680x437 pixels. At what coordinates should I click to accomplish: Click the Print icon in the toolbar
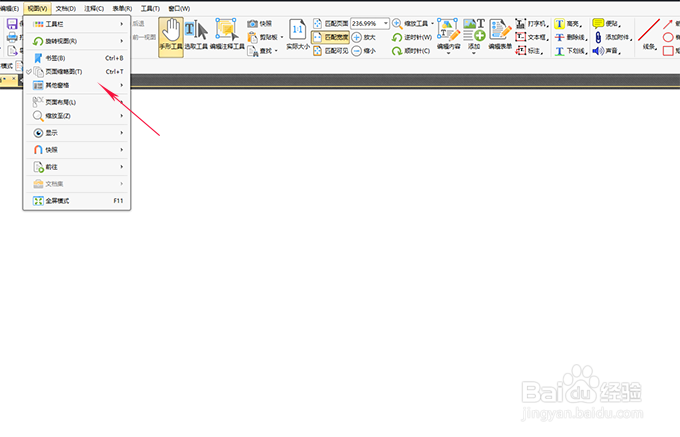pos(12,37)
